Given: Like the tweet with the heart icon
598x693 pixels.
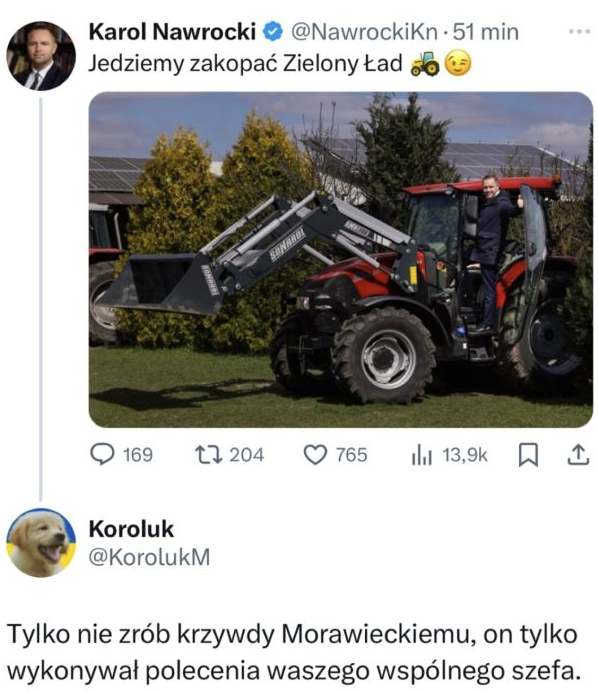Looking at the screenshot, I should (315, 455).
